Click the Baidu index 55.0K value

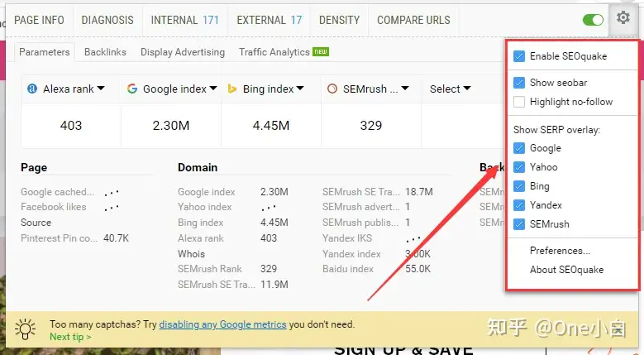(x=417, y=269)
